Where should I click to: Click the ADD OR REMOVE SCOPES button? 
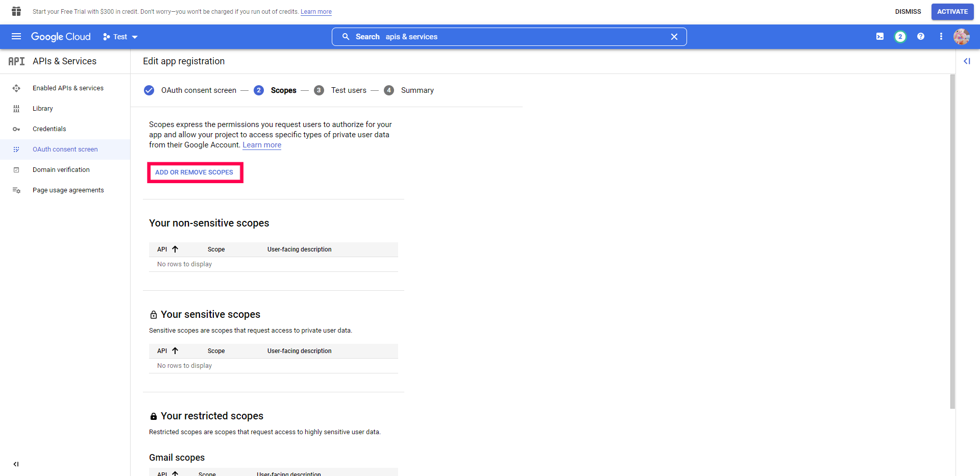[194, 172]
